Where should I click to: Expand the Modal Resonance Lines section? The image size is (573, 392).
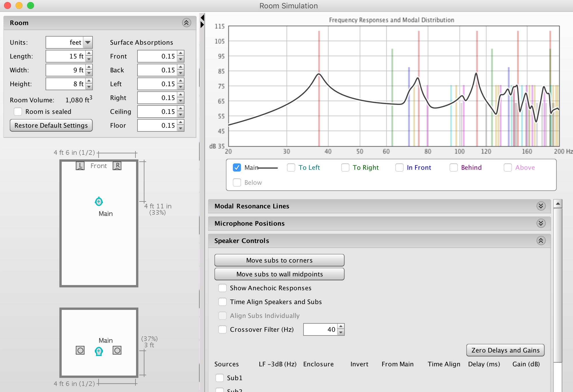coord(541,206)
